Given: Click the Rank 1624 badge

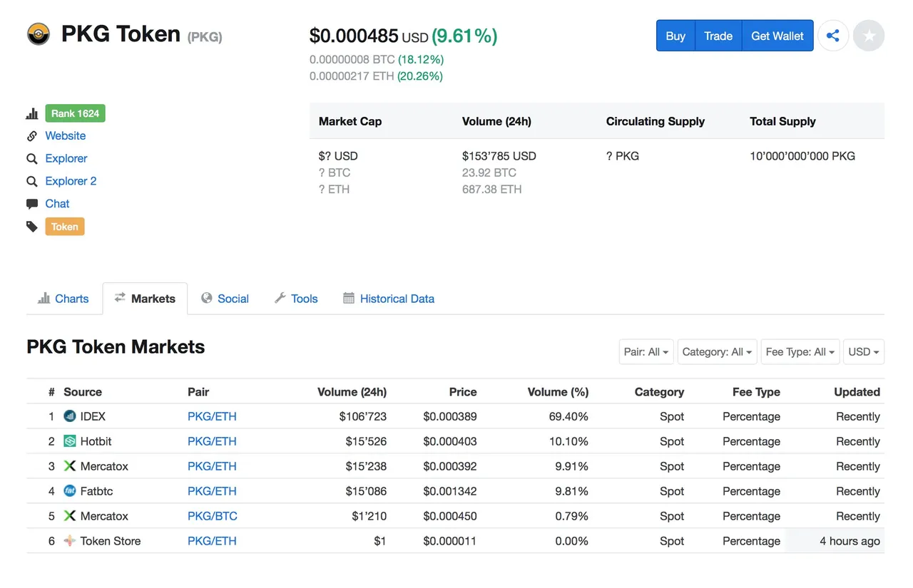Looking at the screenshot, I should (75, 113).
